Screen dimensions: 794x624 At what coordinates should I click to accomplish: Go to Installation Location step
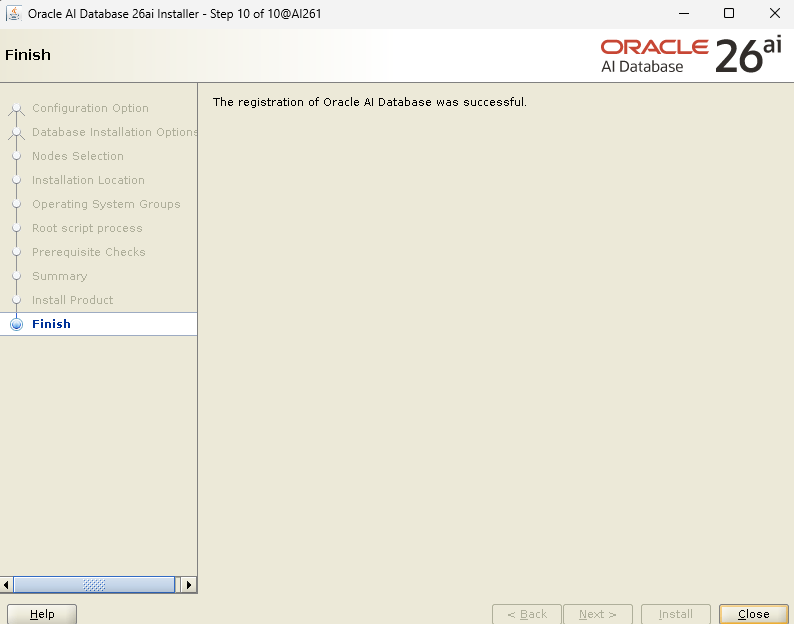[88, 180]
